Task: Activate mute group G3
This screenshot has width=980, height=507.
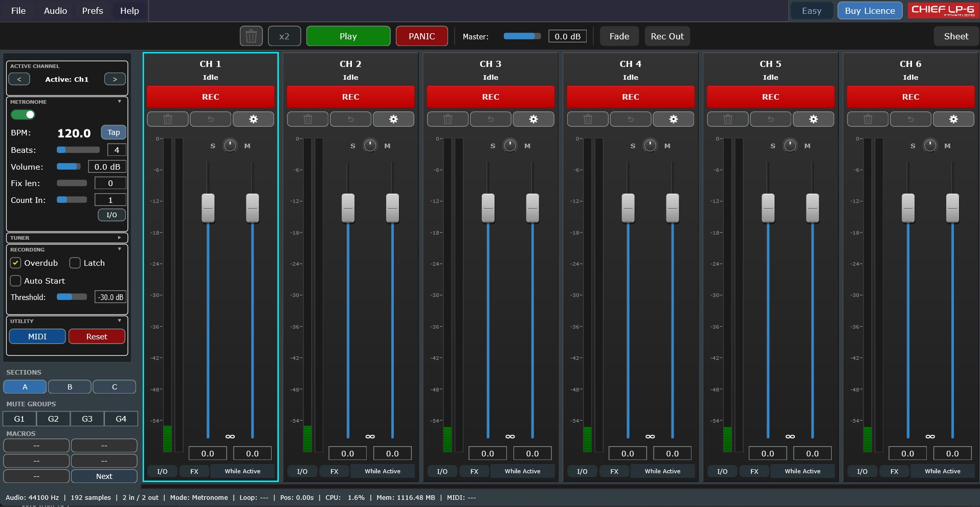Action: pos(87,419)
